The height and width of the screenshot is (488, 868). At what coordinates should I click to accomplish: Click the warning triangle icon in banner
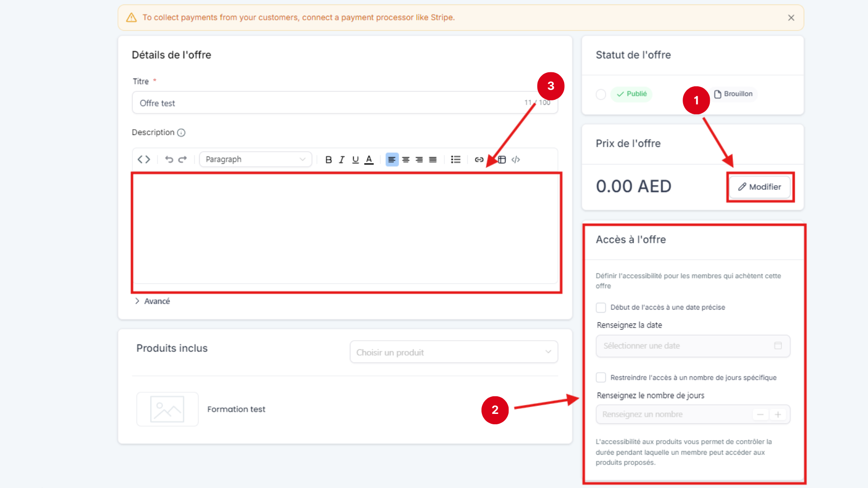tap(132, 18)
